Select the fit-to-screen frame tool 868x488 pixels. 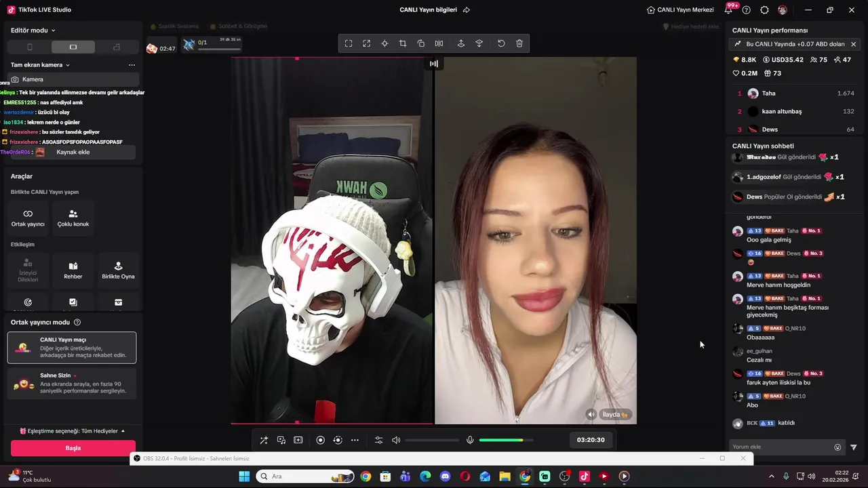349,43
